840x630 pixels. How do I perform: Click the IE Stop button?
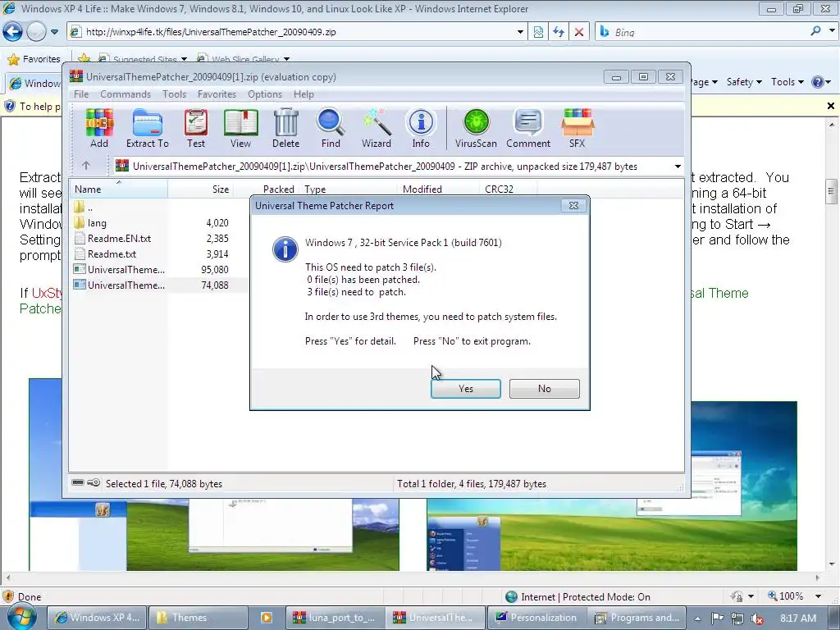click(x=579, y=32)
